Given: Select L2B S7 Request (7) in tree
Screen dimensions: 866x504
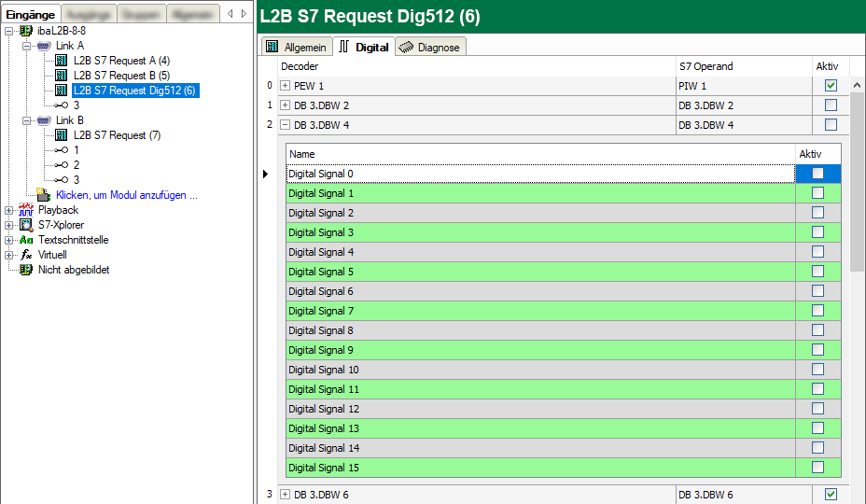Looking at the screenshot, I should click(x=117, y=134).
